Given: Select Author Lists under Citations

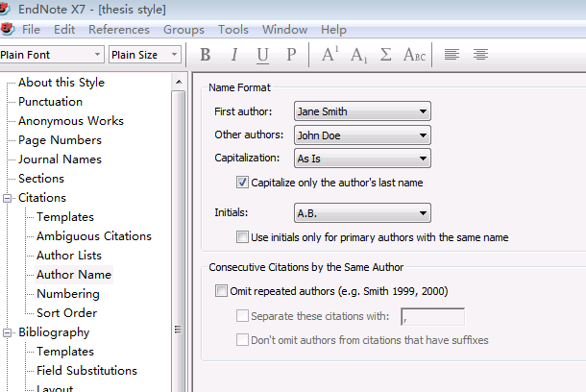Looking at the screenshot, I should [x=69, y=256].
